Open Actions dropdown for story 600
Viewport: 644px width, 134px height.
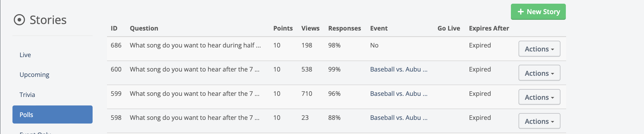tap(539, 73)
